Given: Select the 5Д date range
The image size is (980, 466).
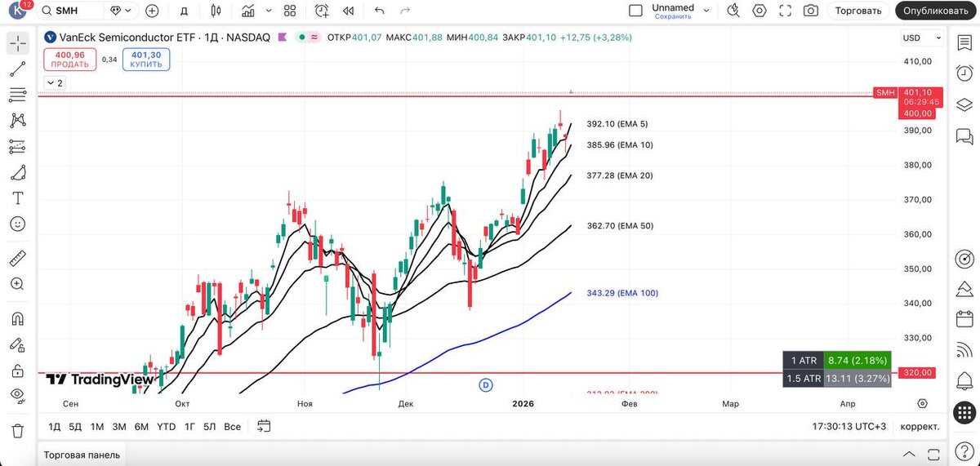Looking at the screenshot, I should pos(75,426).
